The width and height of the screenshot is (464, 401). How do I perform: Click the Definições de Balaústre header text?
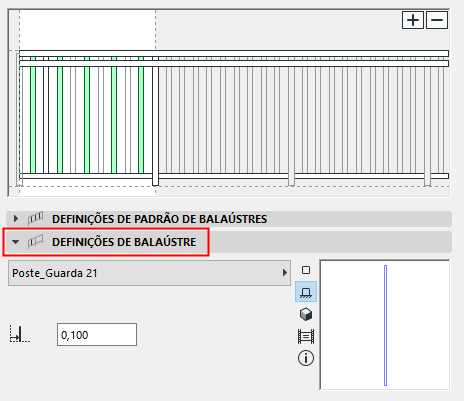click(x=124, y=242)
